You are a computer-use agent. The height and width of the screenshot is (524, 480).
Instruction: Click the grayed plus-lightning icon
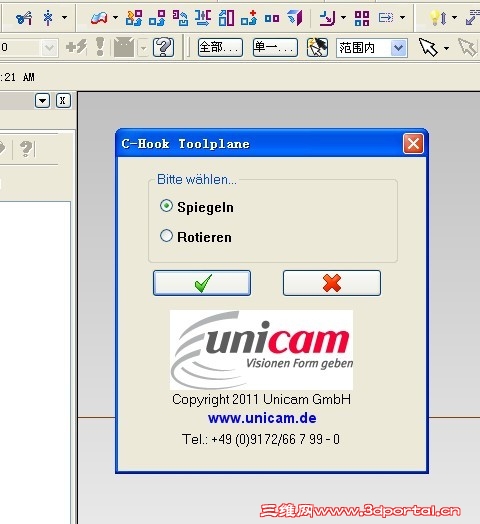(x=76, y=47)
